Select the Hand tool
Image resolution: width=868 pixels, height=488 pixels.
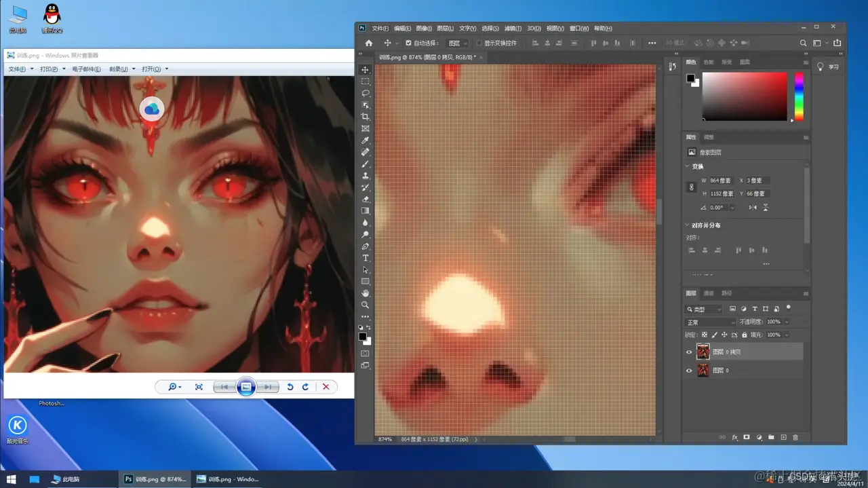tap(366, 293)
